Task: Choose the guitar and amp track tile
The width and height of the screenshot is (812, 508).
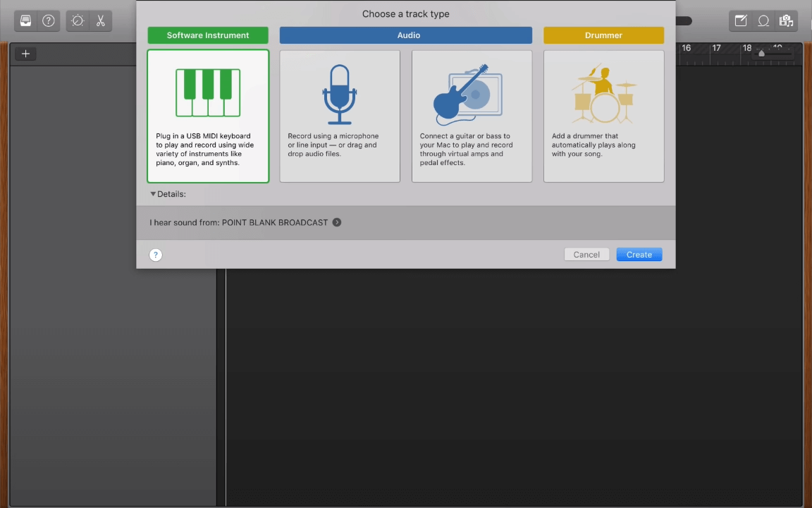Action: (472, 116)
